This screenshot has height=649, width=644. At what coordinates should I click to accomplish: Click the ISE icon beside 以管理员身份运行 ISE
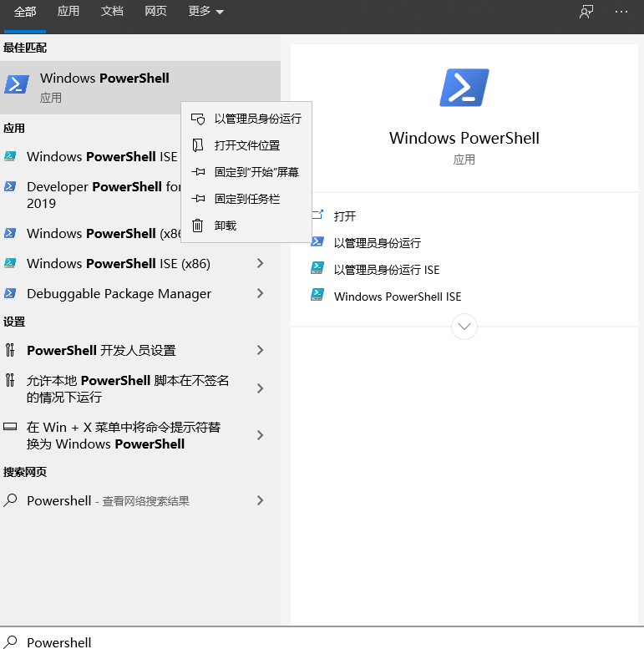click(x=317, y=268)
